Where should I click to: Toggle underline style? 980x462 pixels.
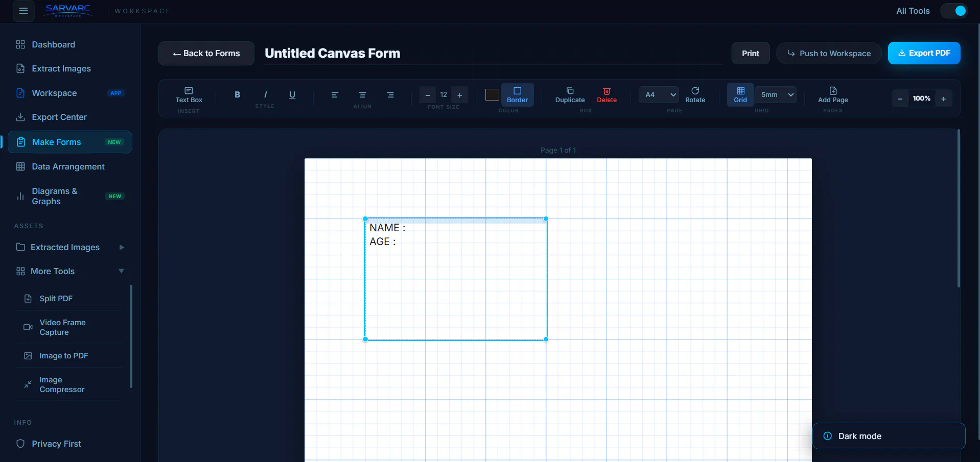click(x=292, y=94)
